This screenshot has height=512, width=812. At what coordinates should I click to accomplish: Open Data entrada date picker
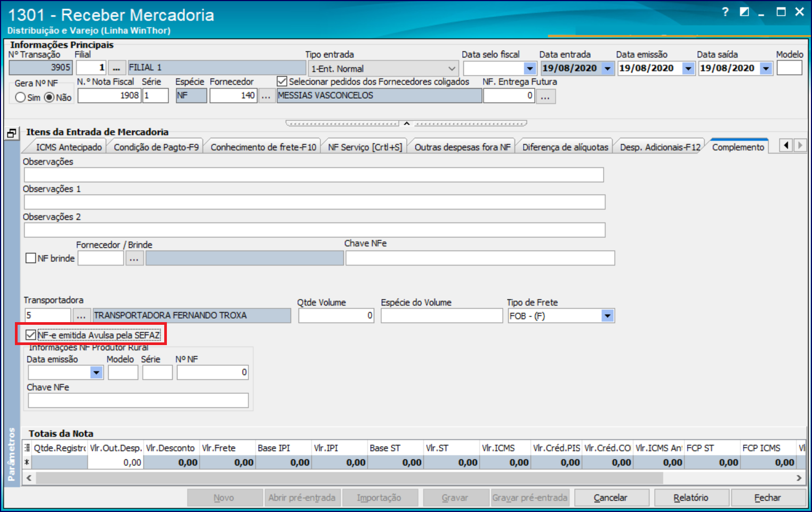pos(607,68)
